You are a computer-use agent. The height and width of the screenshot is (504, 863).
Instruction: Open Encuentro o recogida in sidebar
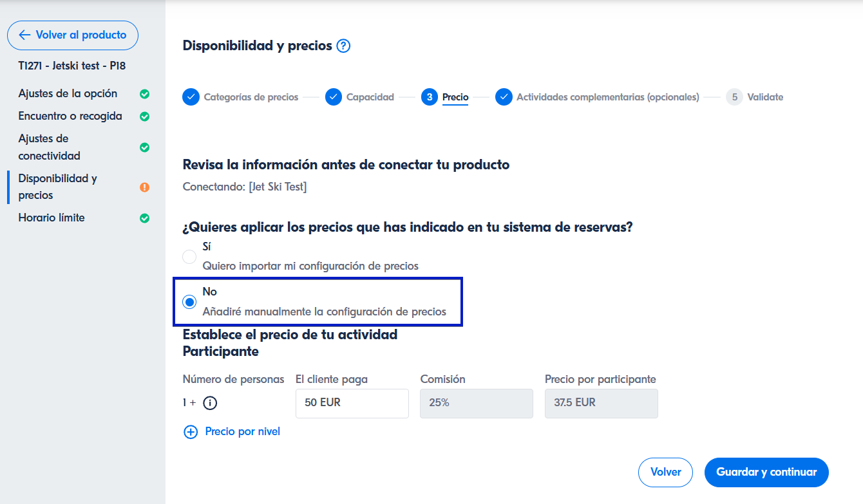coord(70,117)
